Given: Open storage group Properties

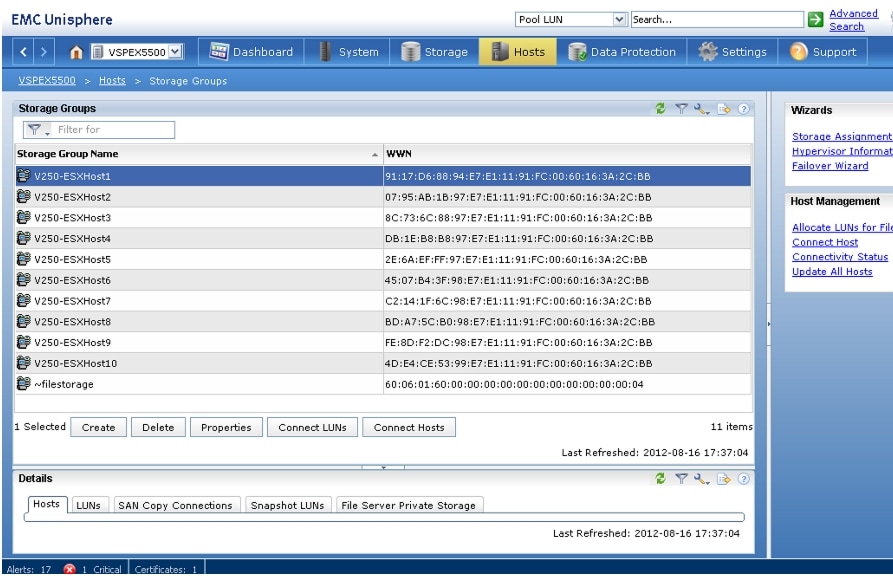Looking at the screenshot, I should click(x=226, y=427).
